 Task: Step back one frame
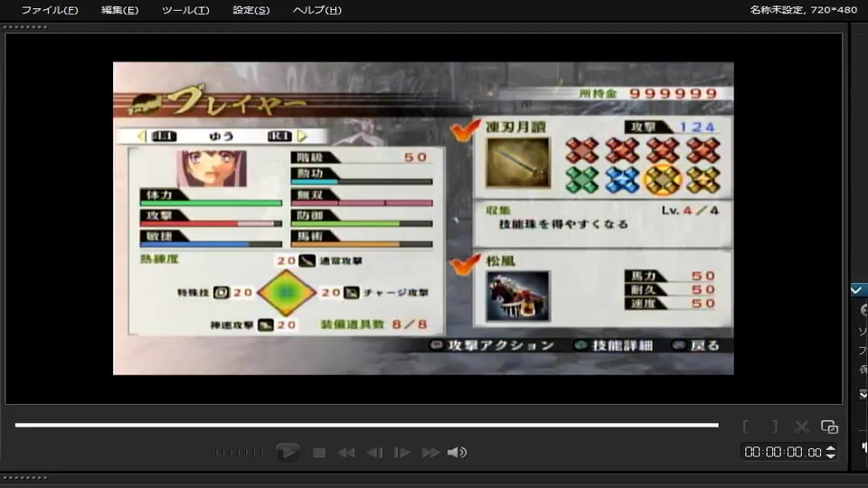[374, 453]
